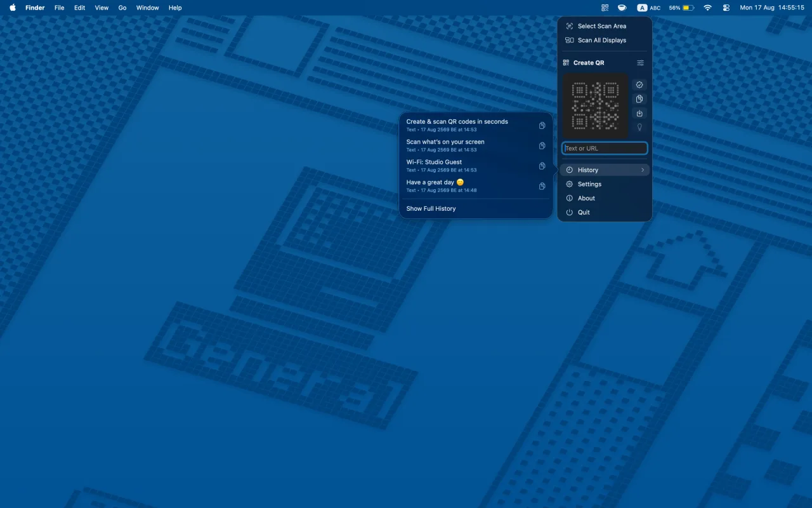This screenshot has height=508, width=812.
Task: Open the Window menu
Action: click(x=147, y=8)
